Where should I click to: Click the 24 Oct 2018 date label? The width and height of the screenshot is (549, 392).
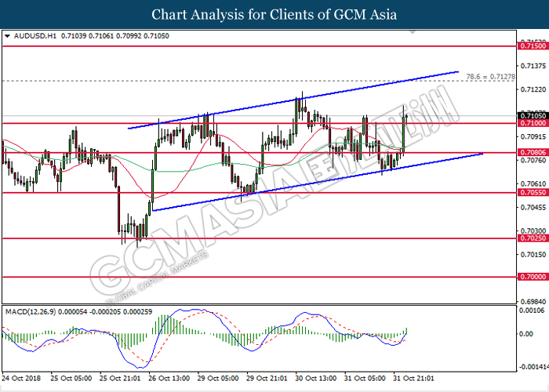click(x=21, y=379)
